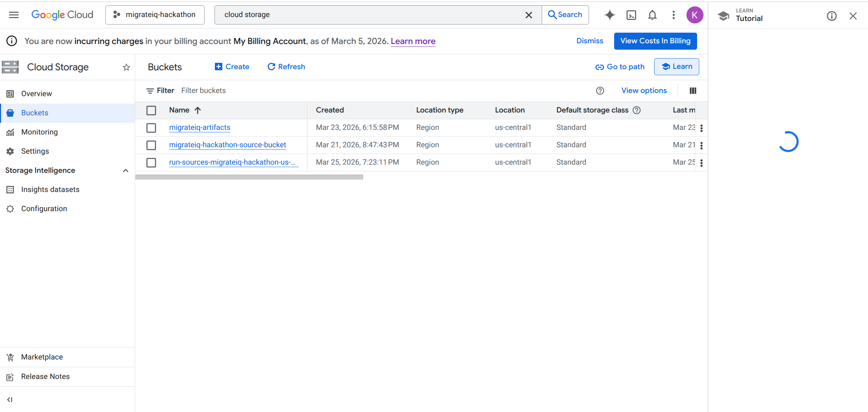Screen dimensions: 868x412
Task: Click the horizontal table scrollbar
Action: click(x=249, y=177)
